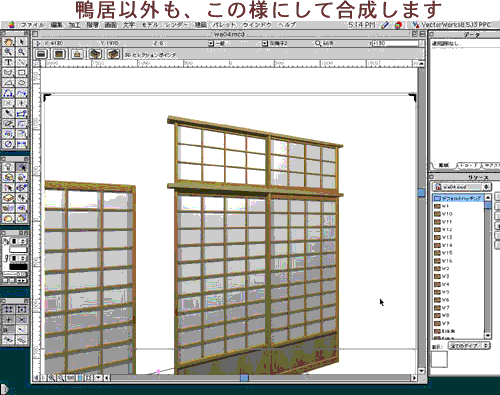Open the ws04.mcd file popup in Resources
The image size is (500, 395).
pos(462,187)
